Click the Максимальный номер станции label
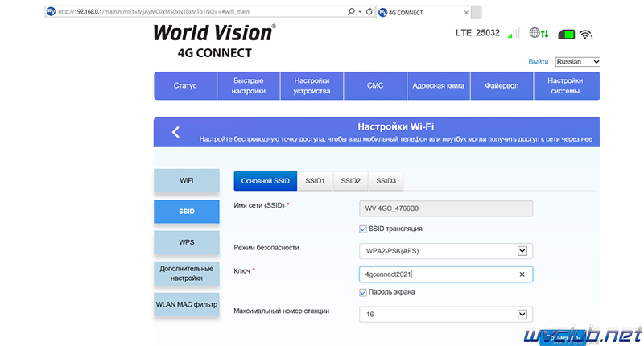 pyautogui.click(x=281, y=311)
